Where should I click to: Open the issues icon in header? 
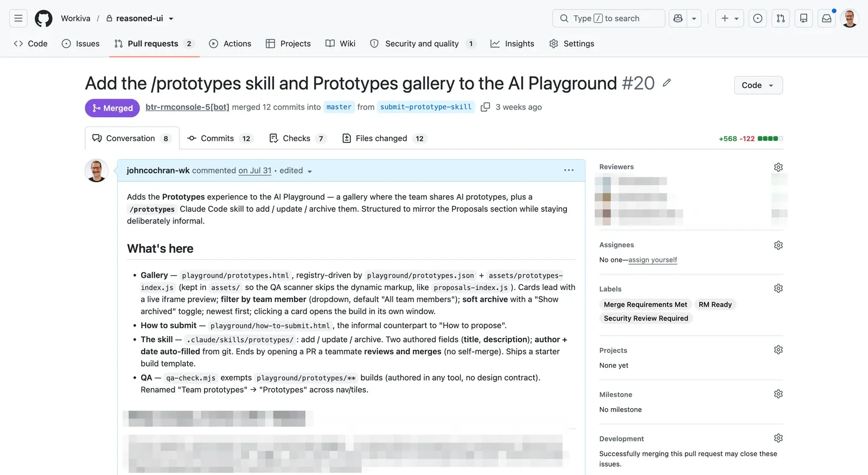(x=758, y=18)
